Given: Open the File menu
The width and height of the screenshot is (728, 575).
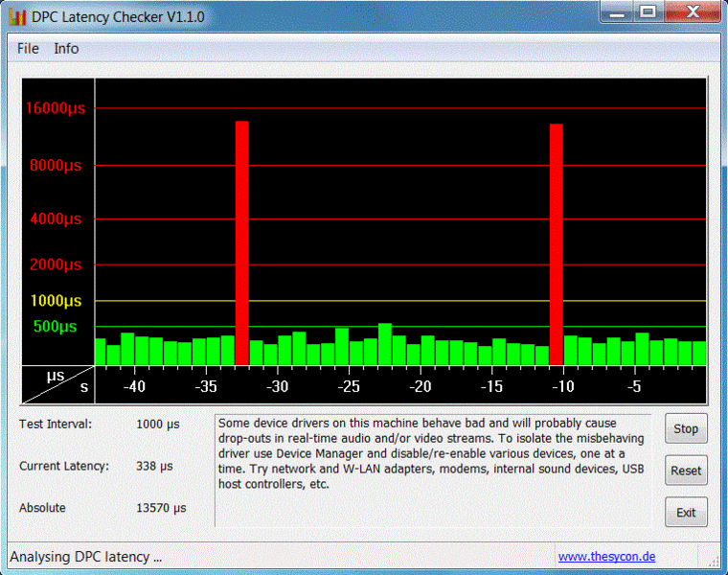Looking at the screenshot, I should tap(28, 48).
